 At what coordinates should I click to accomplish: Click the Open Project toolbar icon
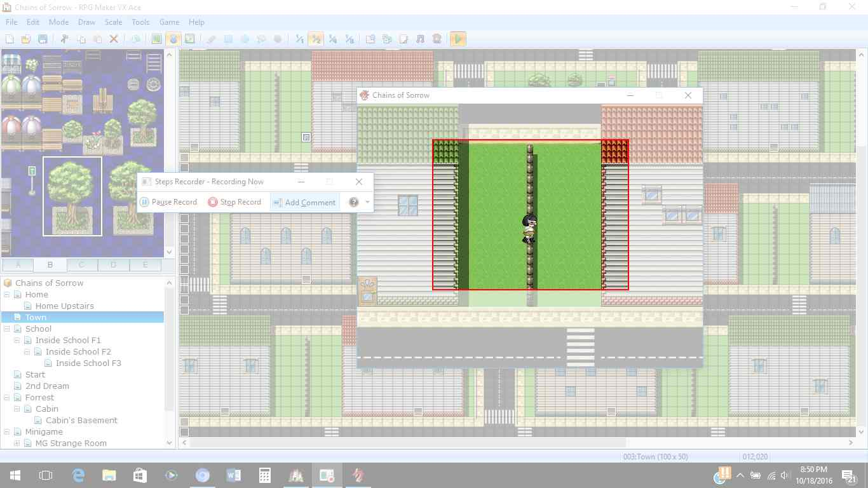point(26,39)
